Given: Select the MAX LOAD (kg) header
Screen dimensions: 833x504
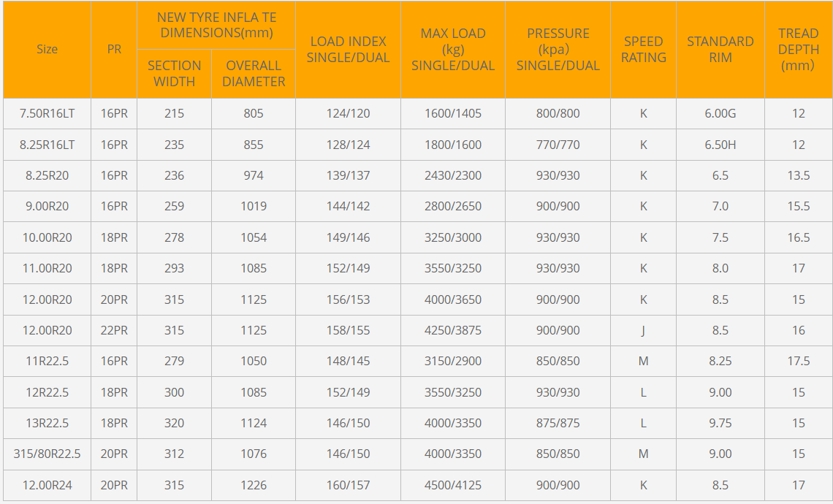Looking at the screenshot, I should click(453, 50).
